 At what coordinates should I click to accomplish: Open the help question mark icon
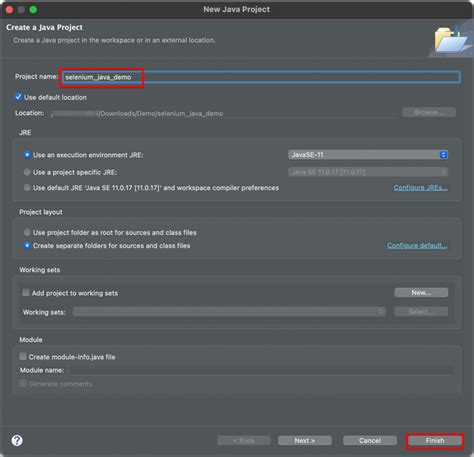(x=17, y=440)
